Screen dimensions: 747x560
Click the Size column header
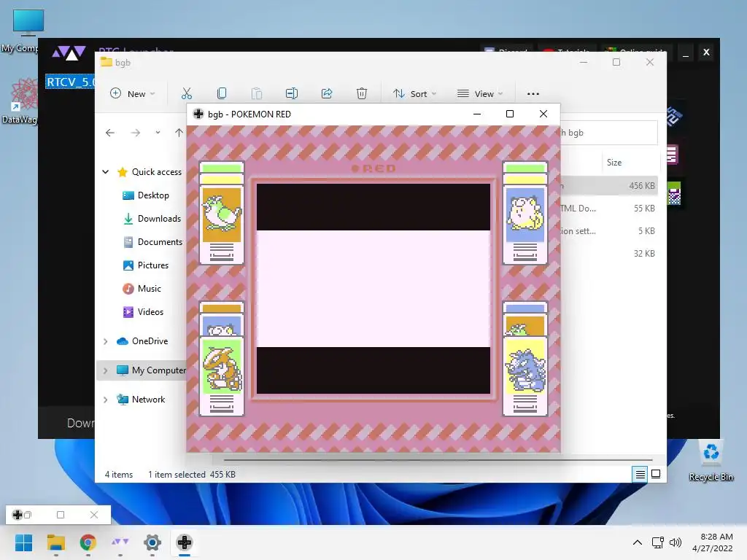(614, 163)
